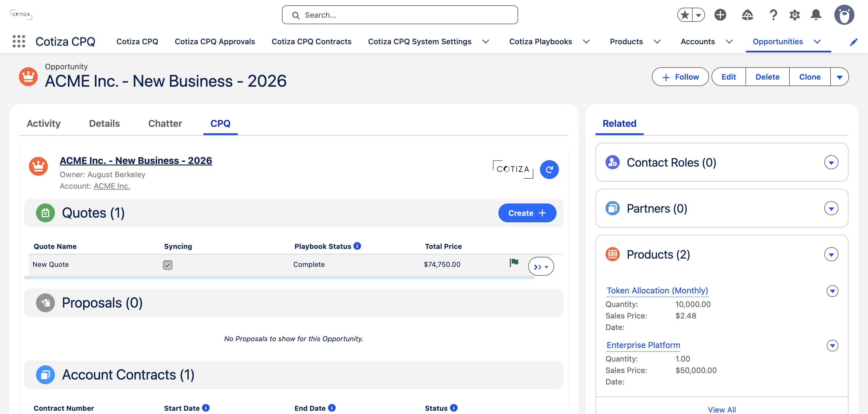Image resolution: width=868 pixels, height=414 pixels.
Task: Open the Token Allocation (Monthly) link
Action: pos(657,290)
